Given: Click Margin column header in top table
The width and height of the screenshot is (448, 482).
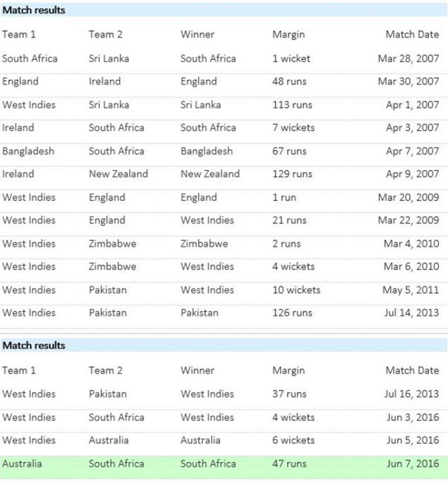Looking at the screenshot, I should [288, 35].
